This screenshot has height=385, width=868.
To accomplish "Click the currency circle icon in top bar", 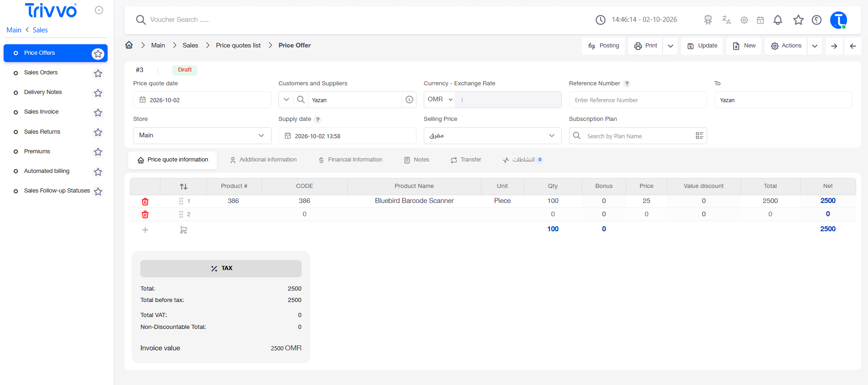I will pyautogui.click(x=817, y=20).
